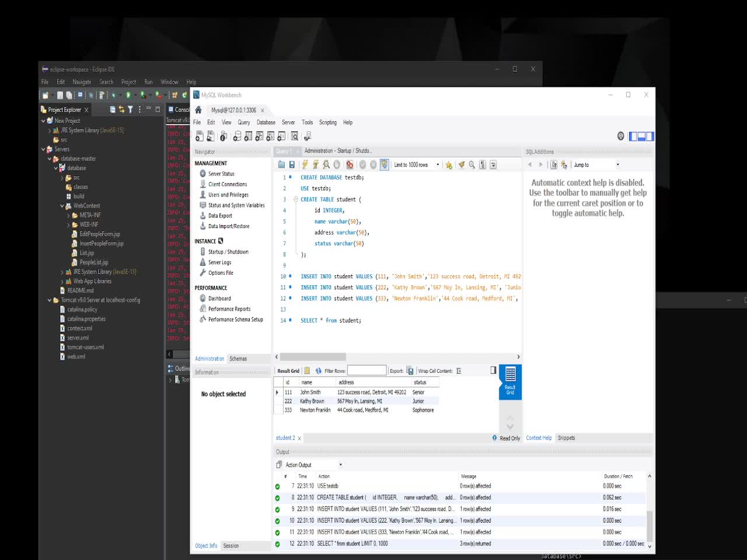Expand JRE System Library under New Project
747x560 pixels.
click(x=50, y=131)
